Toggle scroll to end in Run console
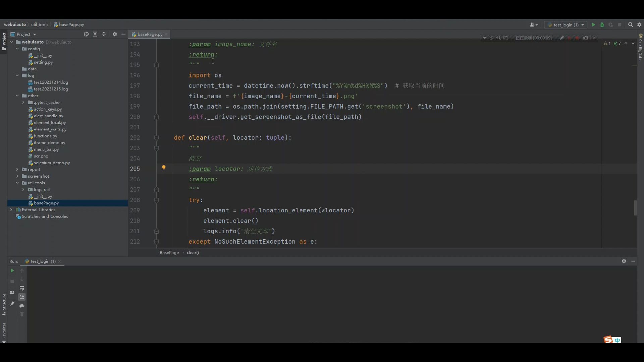 (22, 297)
